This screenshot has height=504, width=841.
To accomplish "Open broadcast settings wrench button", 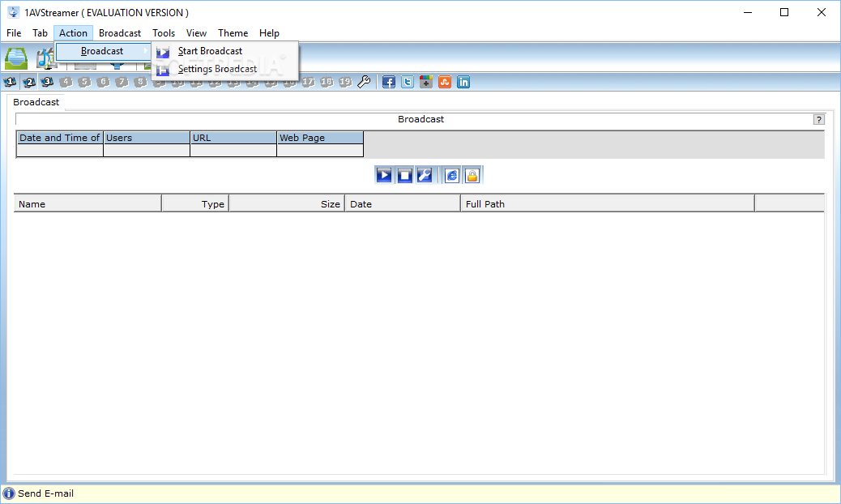I will point(425,175).
